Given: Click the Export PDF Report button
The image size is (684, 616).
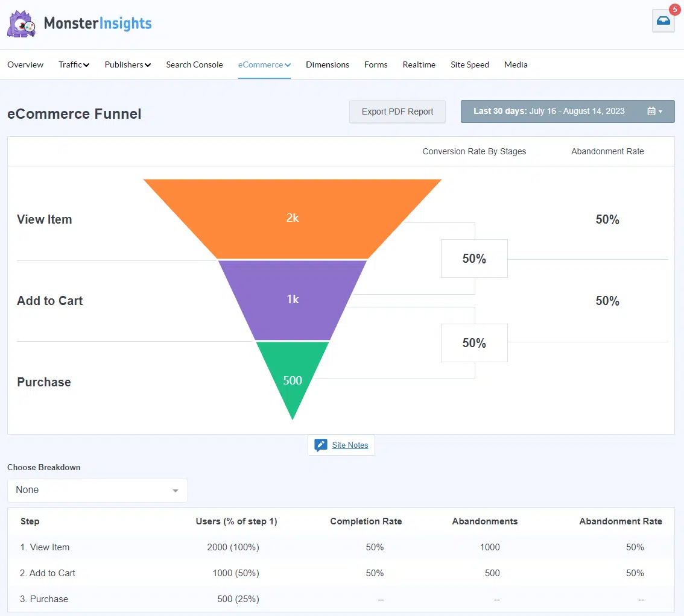Looking at the screenshot, I should [397, 112].
